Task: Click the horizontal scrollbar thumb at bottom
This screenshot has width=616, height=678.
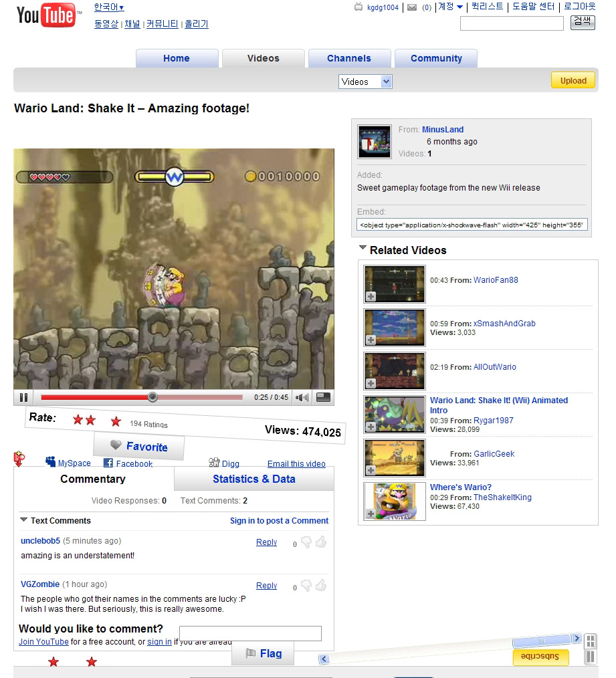Action: [542, 641]
